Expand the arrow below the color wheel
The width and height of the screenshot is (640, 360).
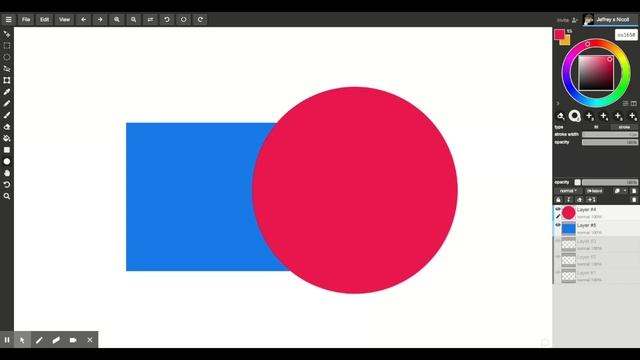[x=558, y=104]
